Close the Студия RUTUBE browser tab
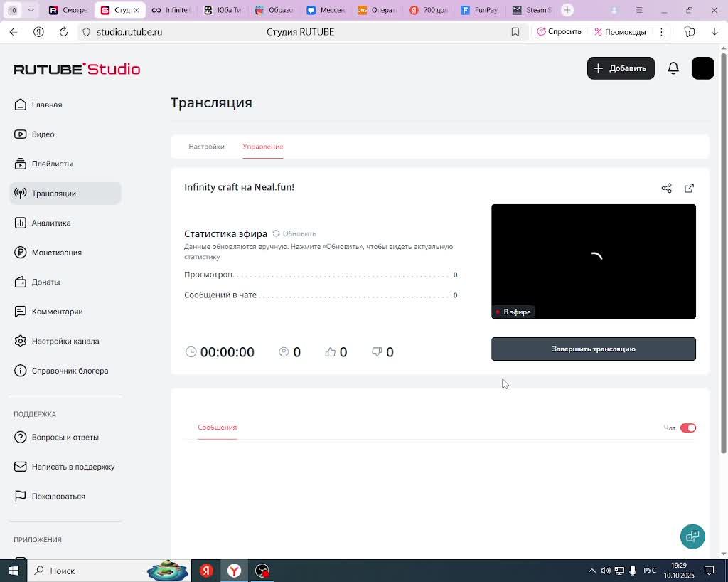Viewport: 728px width, 582px height. point(136,10)
